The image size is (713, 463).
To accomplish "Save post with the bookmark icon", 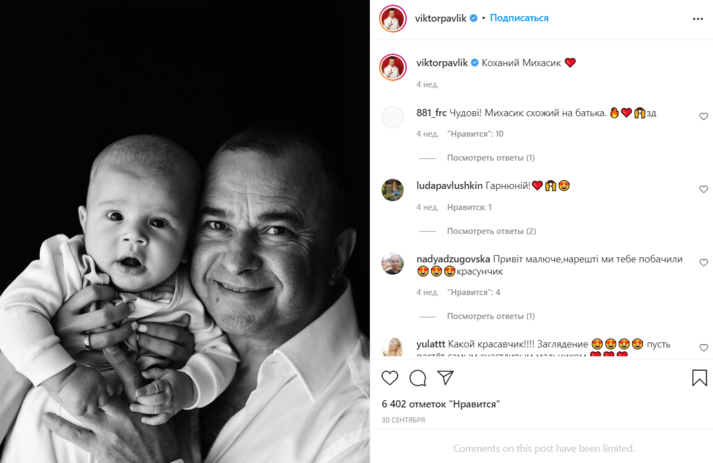I will tap(699, 377).
